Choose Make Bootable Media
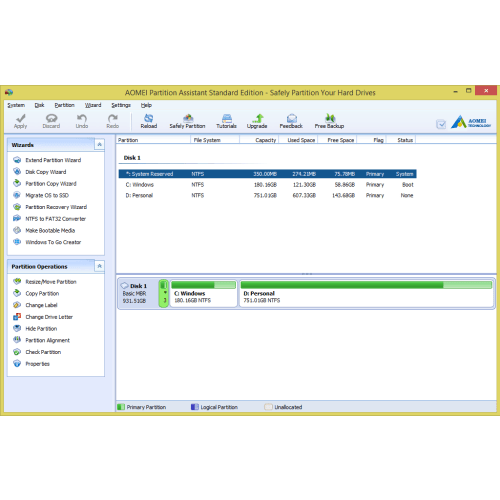Viewport: 500px width, 500px height. click(50, 230)
